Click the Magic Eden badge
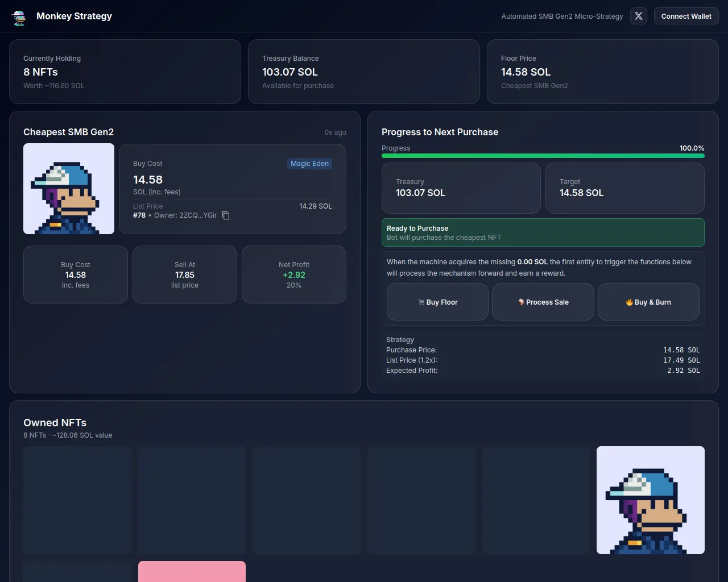Viewport: 728px width, 582px height. [309, 164]
